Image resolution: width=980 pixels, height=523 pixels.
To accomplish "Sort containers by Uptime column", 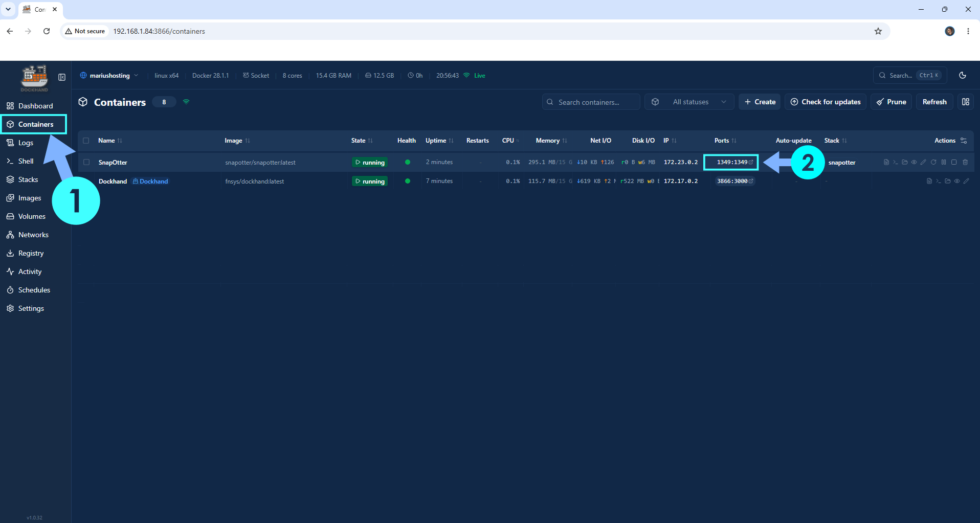I will click(439, 141).
